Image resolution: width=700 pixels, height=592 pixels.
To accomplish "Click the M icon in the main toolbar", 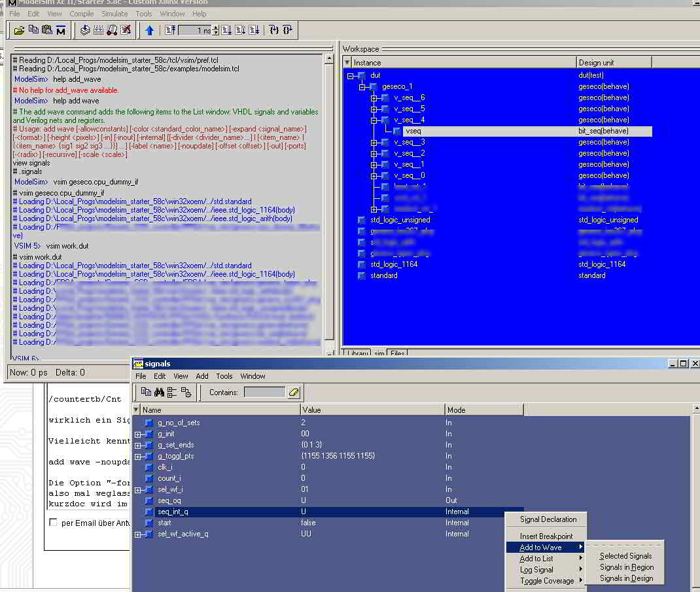I will pyautogui.click(x=61, y=30).
